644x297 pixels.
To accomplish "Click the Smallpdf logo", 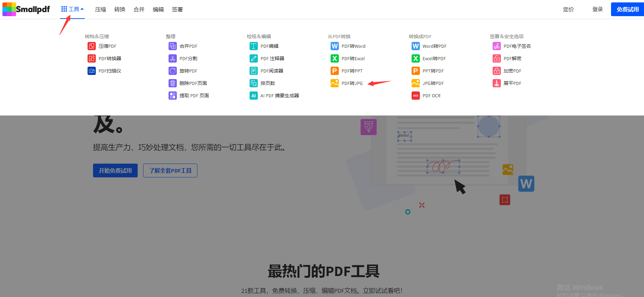I will tap(26, 9).
